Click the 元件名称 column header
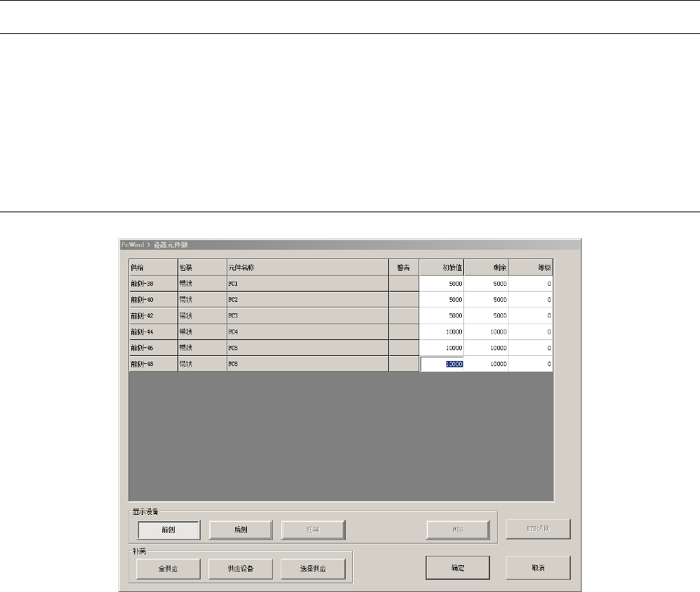This screenshot has height=592, width=700. (x=308, y=267)
